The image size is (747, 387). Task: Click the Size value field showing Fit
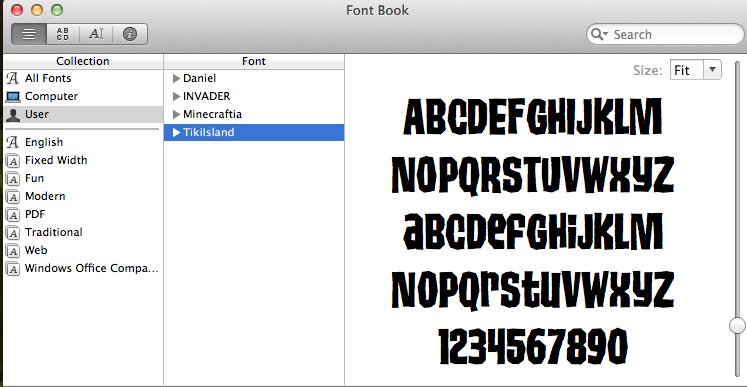[687, 70]
